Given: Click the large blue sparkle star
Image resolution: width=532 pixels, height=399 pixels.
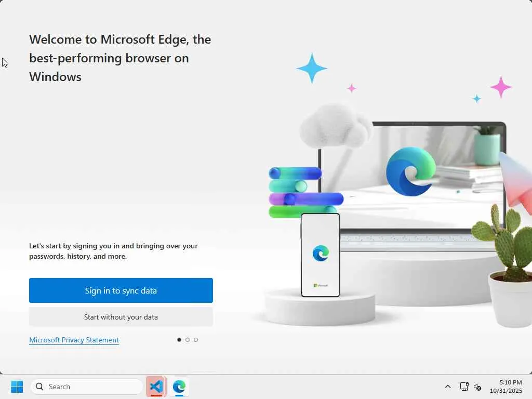Looking at the screenshot, I should (x=312, y=68).
